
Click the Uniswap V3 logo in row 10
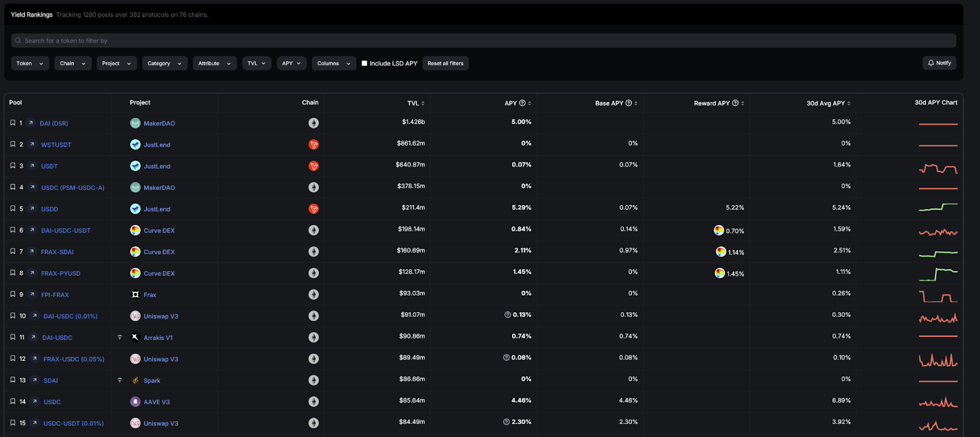[x=135, y=316]
